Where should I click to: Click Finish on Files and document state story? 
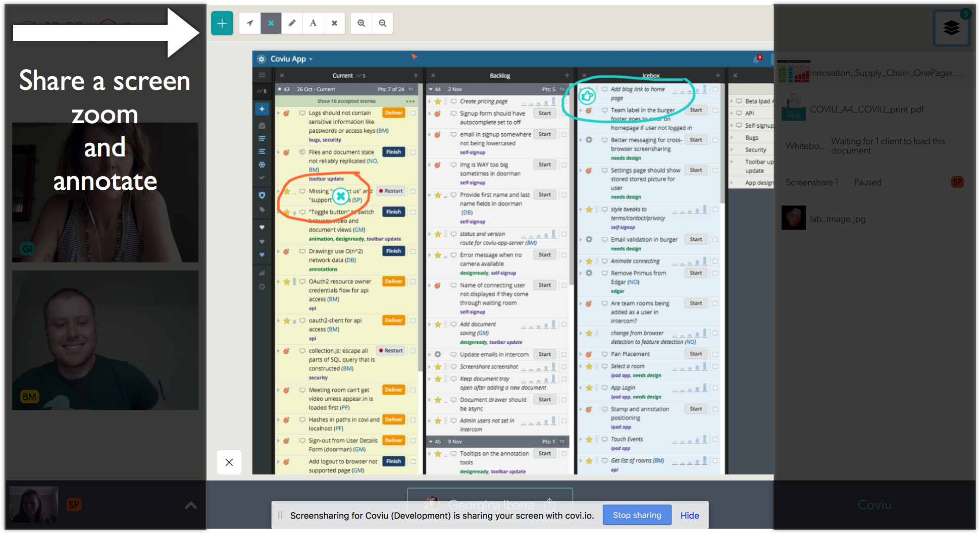pos(393,152)
